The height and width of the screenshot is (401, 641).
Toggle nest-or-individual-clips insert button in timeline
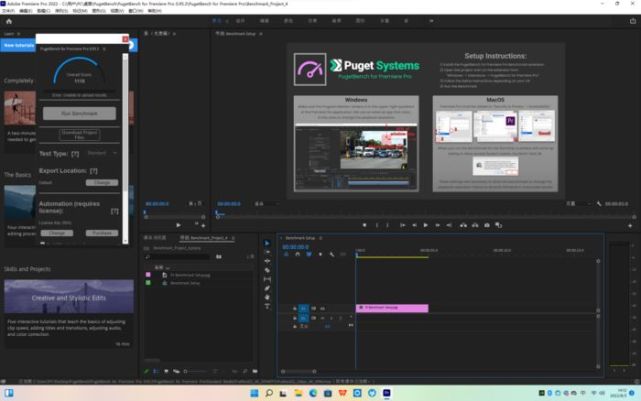286,255
